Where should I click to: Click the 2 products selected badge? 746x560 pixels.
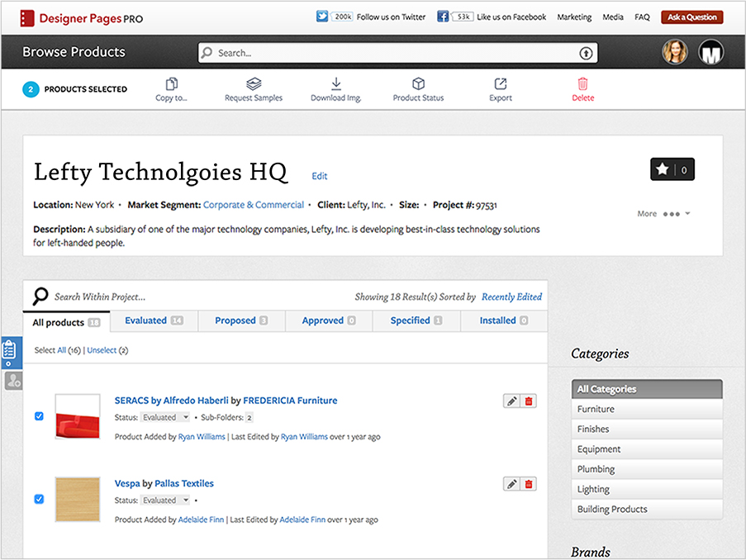[31, 89]
